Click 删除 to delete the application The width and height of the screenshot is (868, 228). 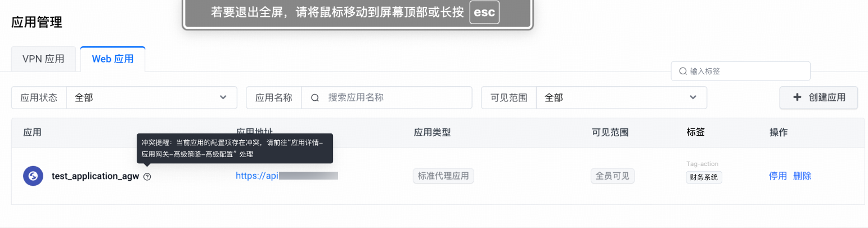tap(802, 176)
